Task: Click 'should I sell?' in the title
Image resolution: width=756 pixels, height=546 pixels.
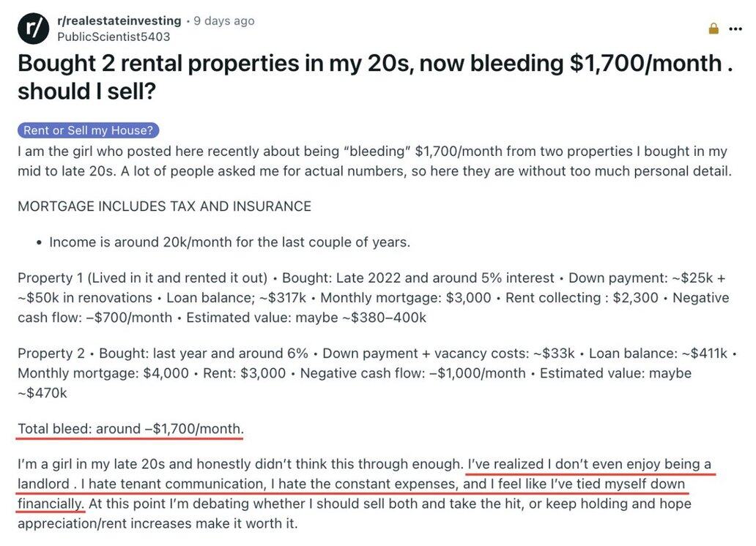Action: [86, 91]
